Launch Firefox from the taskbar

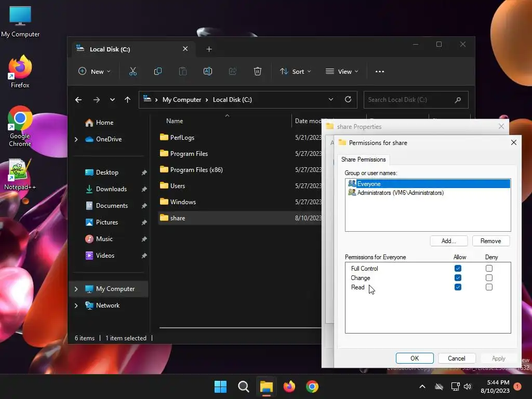289,387
